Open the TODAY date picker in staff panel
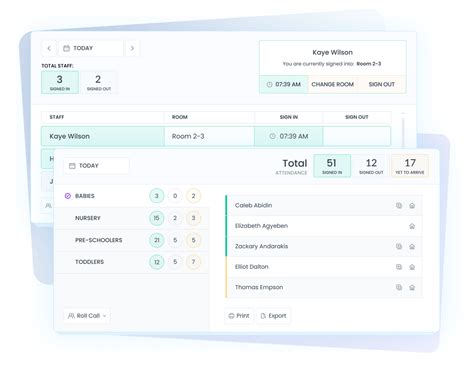The height and width of the screenshot is (366, 474). pos(91,48)
